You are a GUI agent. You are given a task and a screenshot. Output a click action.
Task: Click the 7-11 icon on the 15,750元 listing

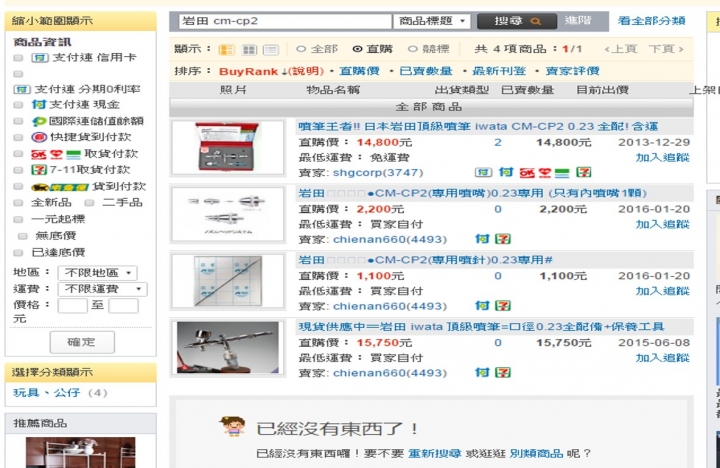coord(503,372)
